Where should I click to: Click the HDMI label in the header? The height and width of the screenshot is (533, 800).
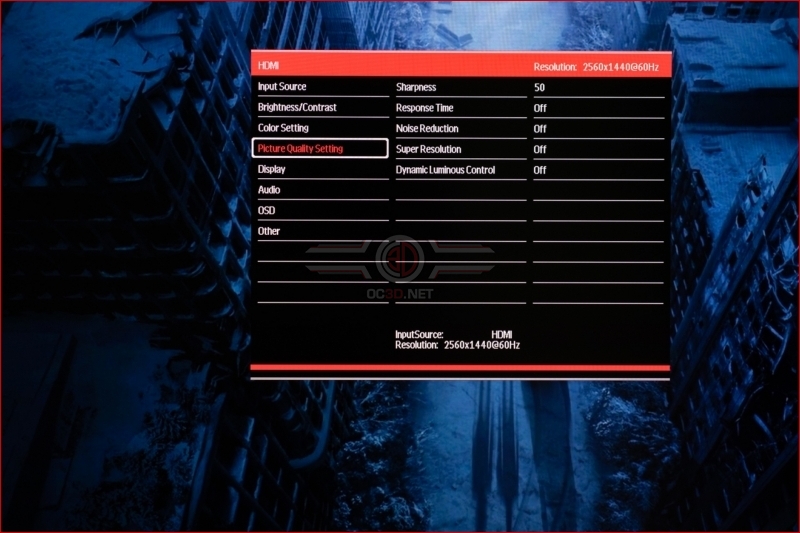(x=268, y=65)
